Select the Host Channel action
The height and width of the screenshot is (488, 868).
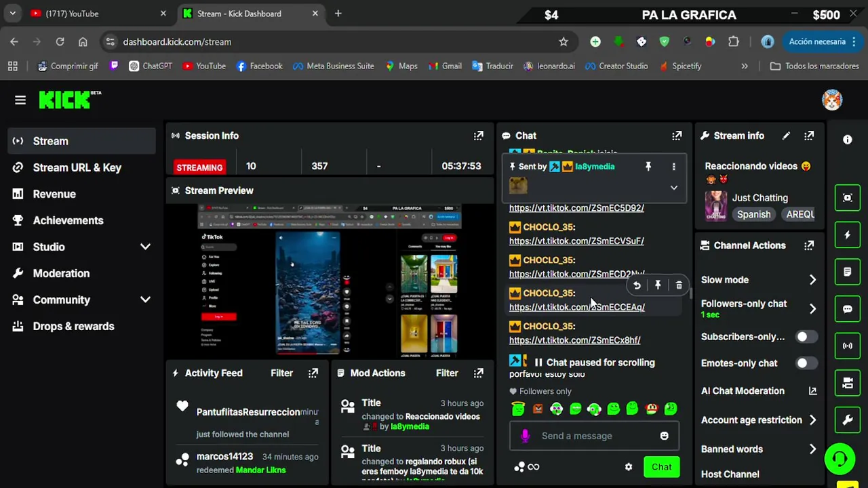tap(730, 474)
